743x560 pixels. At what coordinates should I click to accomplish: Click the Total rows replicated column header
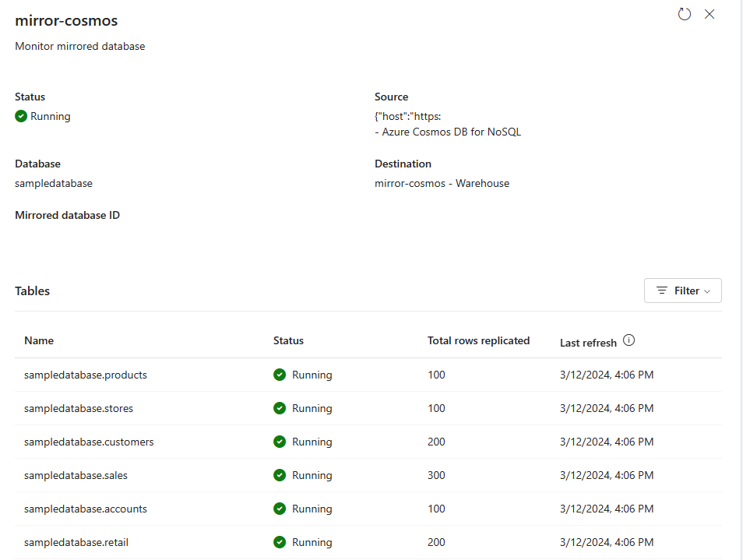tap(479, 340)
